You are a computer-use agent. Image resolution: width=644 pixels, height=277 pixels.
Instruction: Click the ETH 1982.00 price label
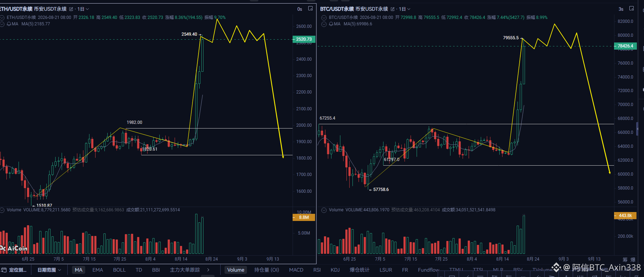point(134,122)
